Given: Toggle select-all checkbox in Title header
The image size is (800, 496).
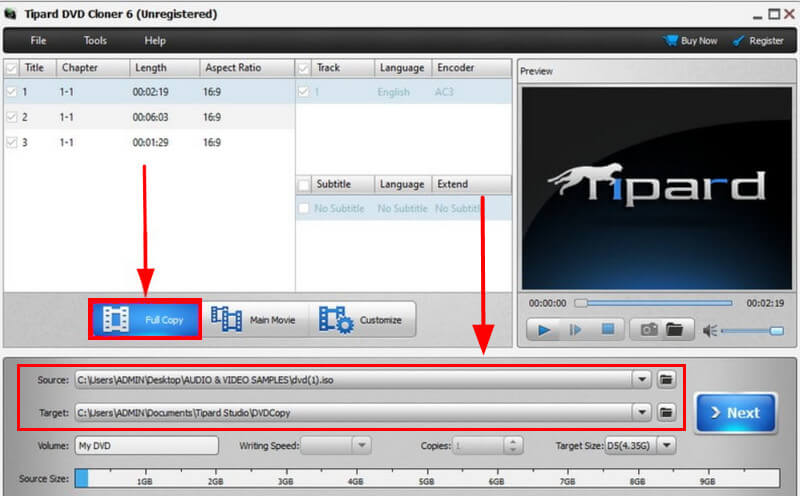Looking at the screenshot, I should (11, 68).
